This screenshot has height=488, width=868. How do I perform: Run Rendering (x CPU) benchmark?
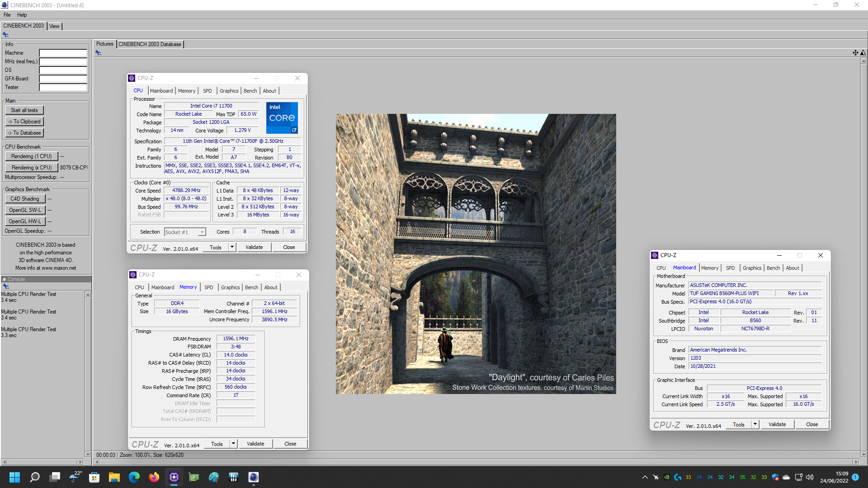coord(32,168)
